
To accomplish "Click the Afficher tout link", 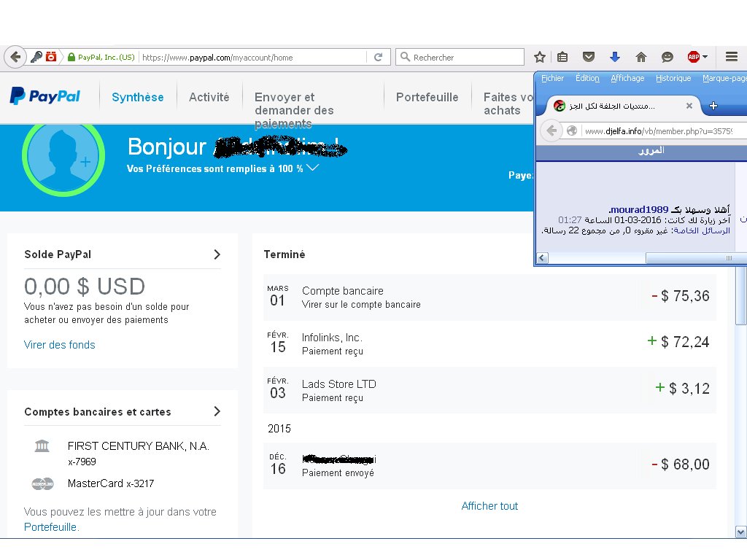I will coord(489,506).
